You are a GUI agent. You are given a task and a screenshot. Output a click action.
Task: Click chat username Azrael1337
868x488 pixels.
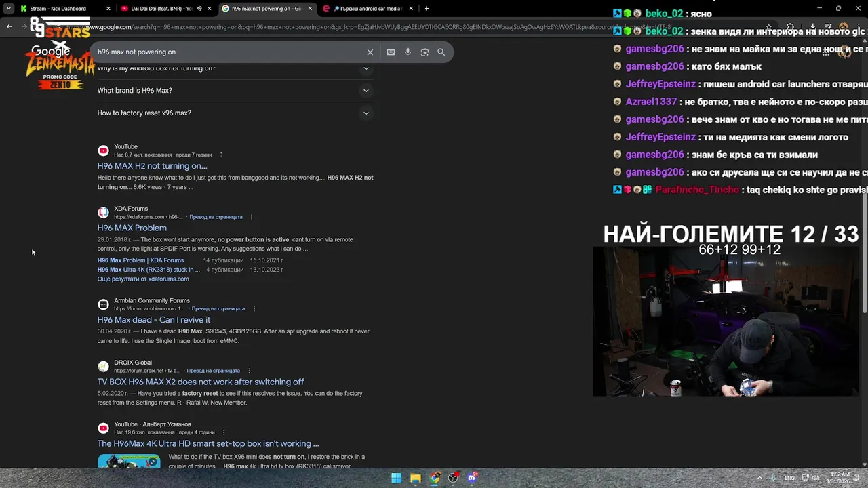coord(651,102)
